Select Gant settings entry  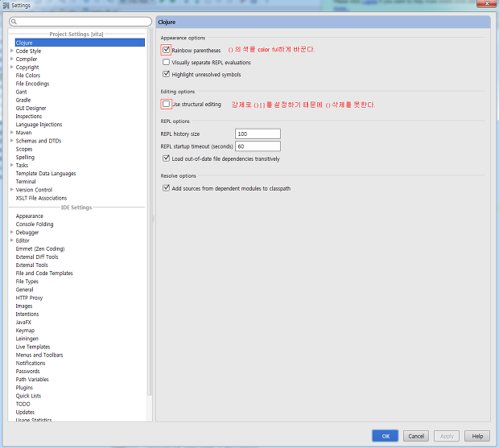tap(21, 92)
